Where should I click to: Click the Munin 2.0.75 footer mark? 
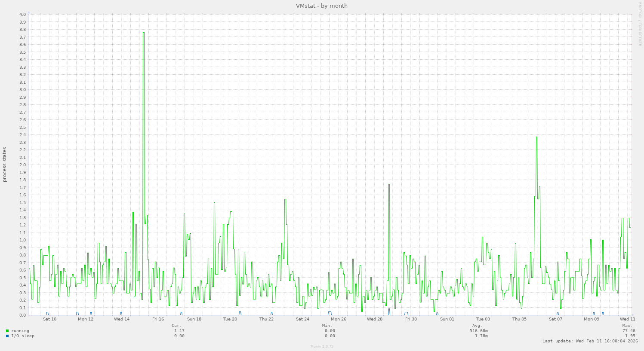[322, 346]
